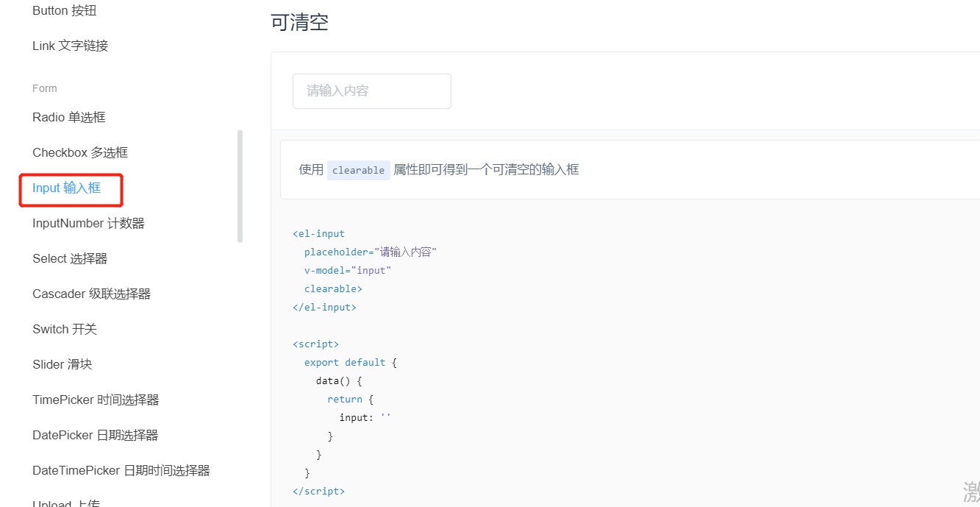Open Checkbox 多选框 in sidebar
The width and height of the screenshot is (980, 507).
pyautogui.click(x=80, y=152)
